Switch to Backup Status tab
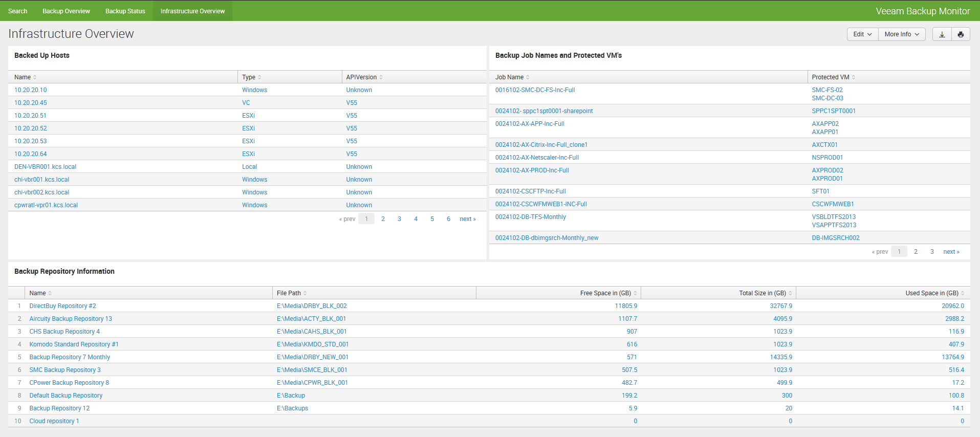 tap(125, 11)
